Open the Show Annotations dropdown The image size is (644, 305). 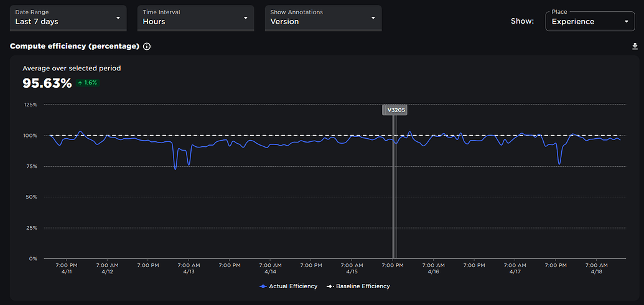(323, 17)
